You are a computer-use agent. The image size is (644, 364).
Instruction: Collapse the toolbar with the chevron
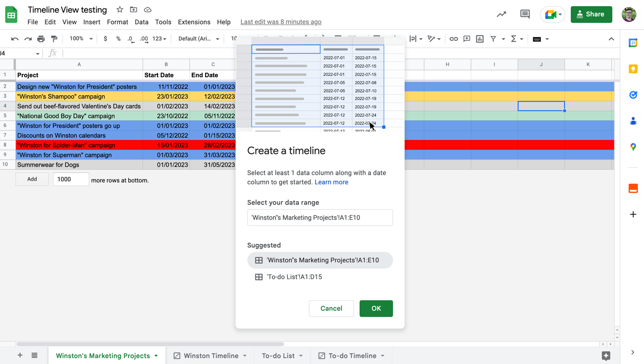(x=611, y=39)
